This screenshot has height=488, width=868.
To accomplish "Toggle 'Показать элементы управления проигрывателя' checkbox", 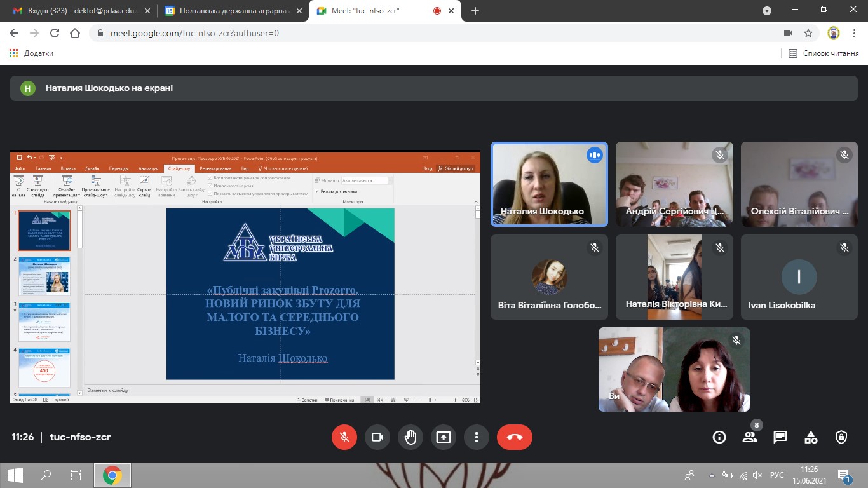I will point(210,194).
